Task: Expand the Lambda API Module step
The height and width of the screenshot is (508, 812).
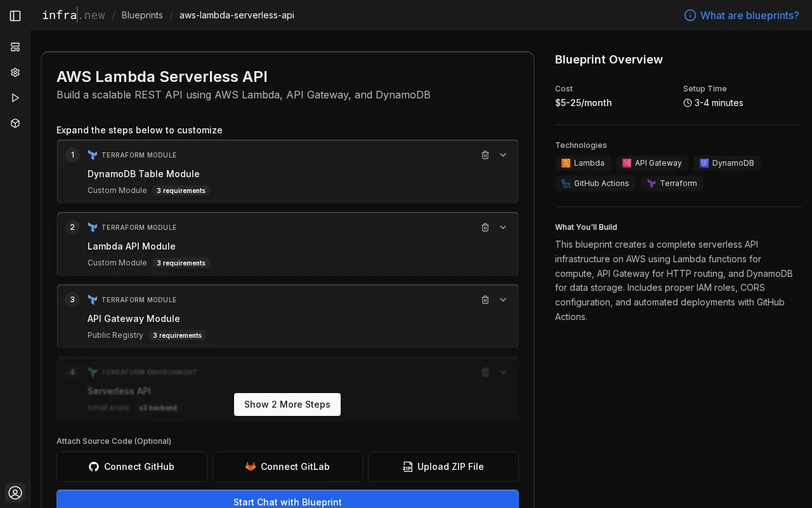Action: pos(503,227)
